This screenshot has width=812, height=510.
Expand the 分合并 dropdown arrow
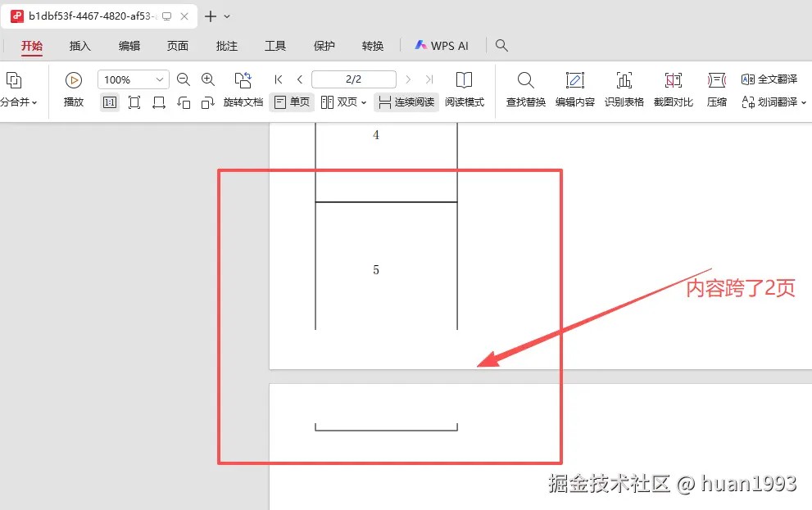point(34,103)
